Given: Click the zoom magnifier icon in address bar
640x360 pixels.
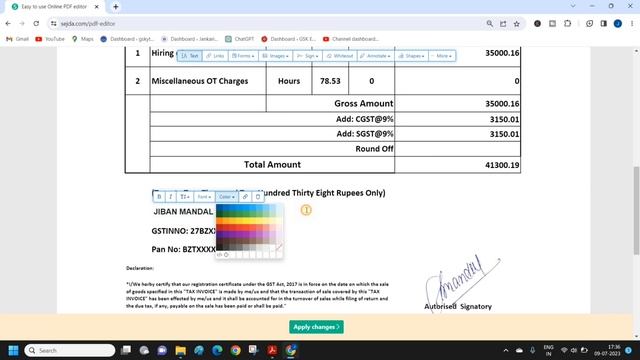Looking at the screenshot, I should 489,24.
